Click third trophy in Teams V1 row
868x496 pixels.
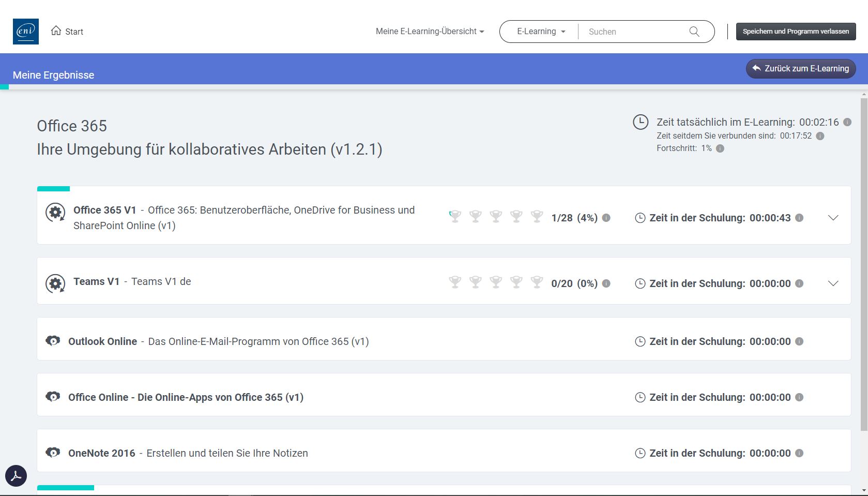coord(496,282)
